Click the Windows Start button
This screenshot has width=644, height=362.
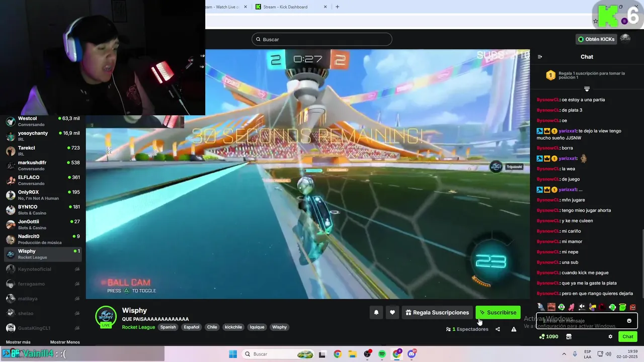coord(233,354)
